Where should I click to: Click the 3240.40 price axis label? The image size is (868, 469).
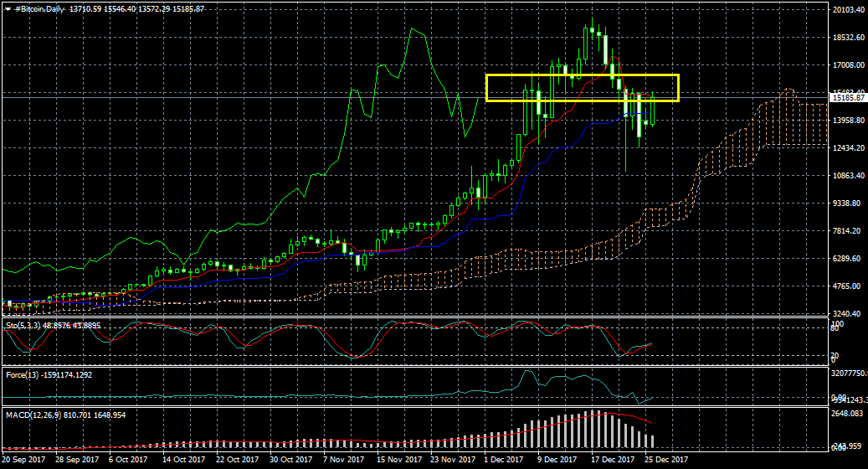pos(847,313)
